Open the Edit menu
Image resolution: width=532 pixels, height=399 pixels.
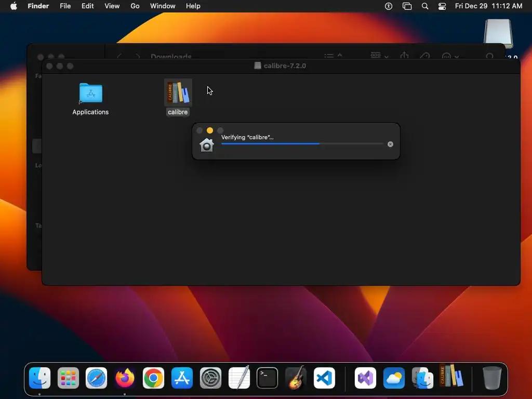pyautogui.click(x=87, y=6)
